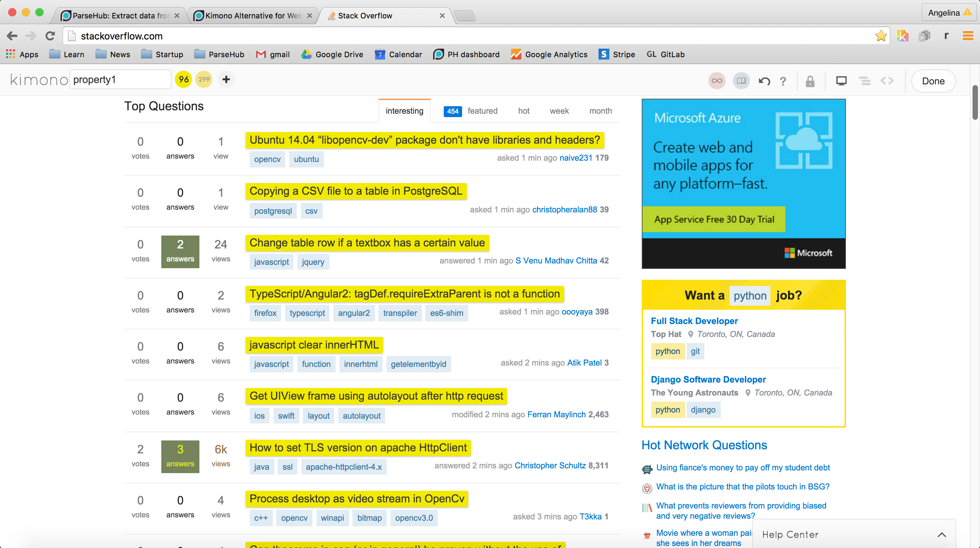Open Apps grid in bookmarks bar
Screen dimensions: 980x548
22,54
